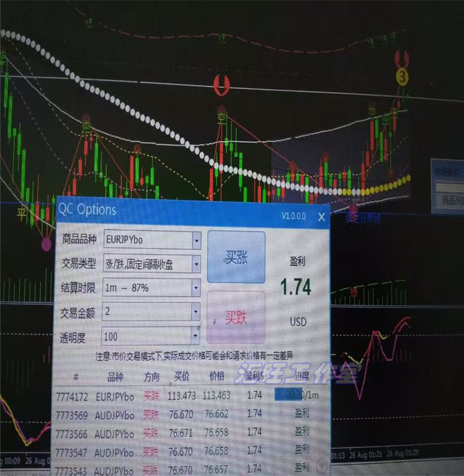Open the 结算时限 dropdown arrow
This screenshot has width=464, height=476.
pyautogui.click(x=196, y=287)
